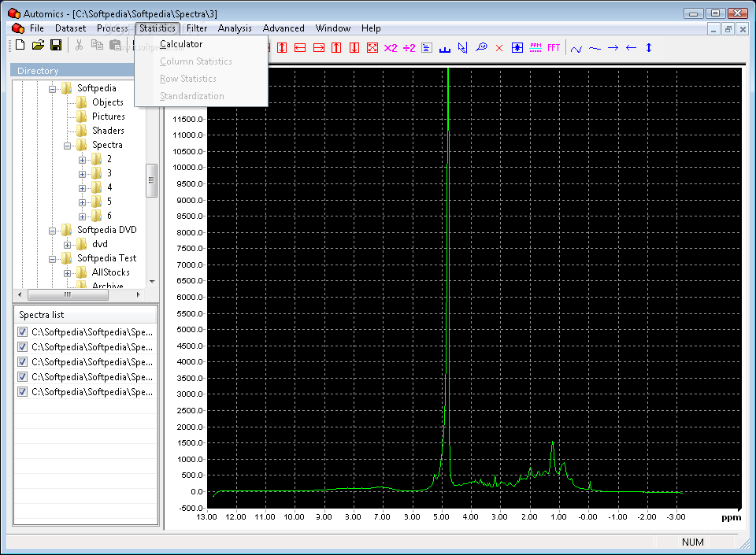Click the Paste clipboard icon
This screenshot has width=756, height=555.
(x=115, y=46)
